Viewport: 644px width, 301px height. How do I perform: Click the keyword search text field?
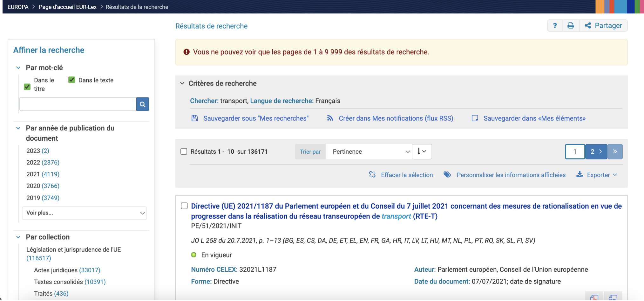(x=78, y=104)
